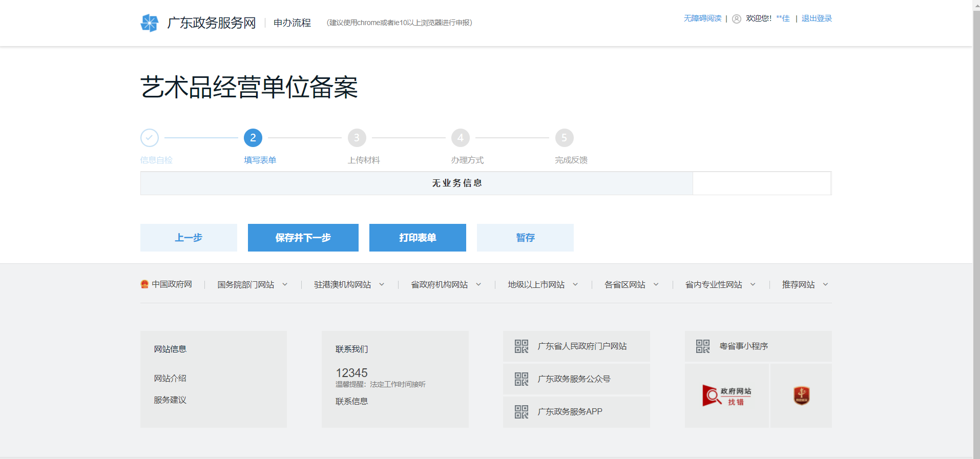980x459 pixels.
Task: Expand 地级以上市网站 menu
Action: click(543, 285)
